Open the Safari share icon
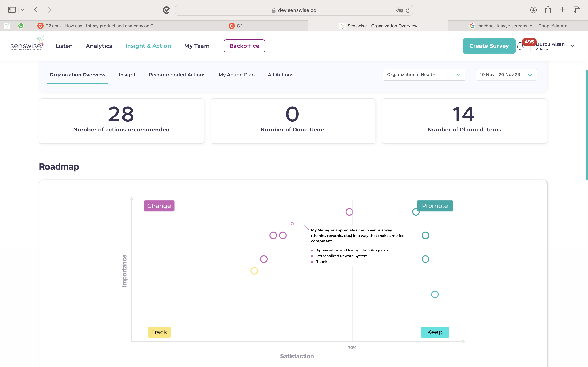 548,10
